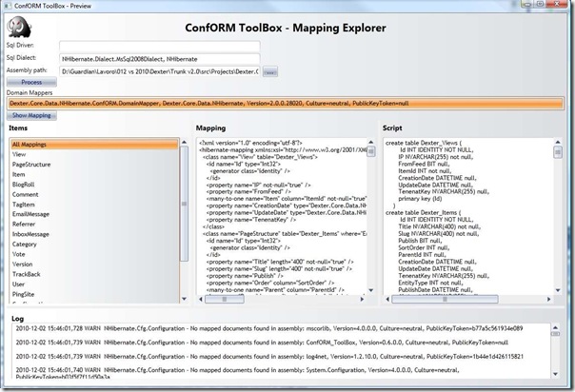Open the assembly browse '...' button
The width and height of the screenshot is (575, 392).
coord(270,71)
